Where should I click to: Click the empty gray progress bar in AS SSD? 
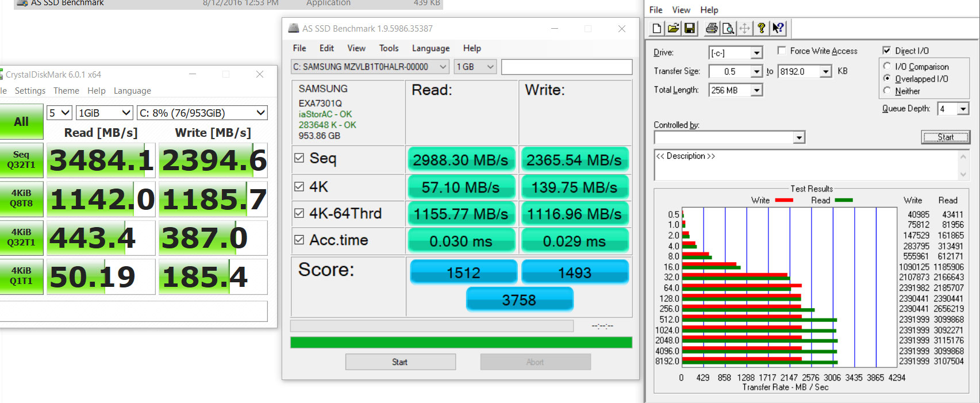[x=432, y=326]
